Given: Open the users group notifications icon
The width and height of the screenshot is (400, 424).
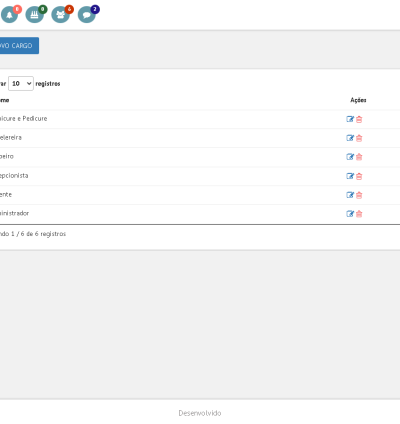Looking at the screenshot, I should coord(60,14).
